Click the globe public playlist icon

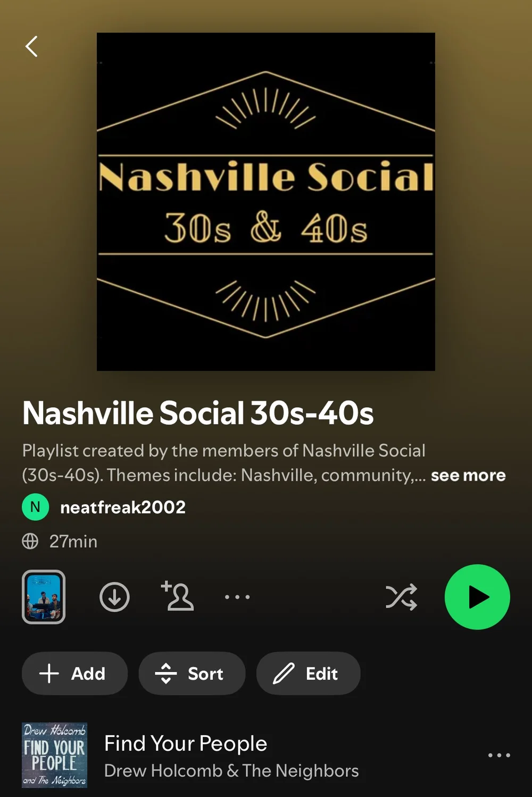click(30, 541)
